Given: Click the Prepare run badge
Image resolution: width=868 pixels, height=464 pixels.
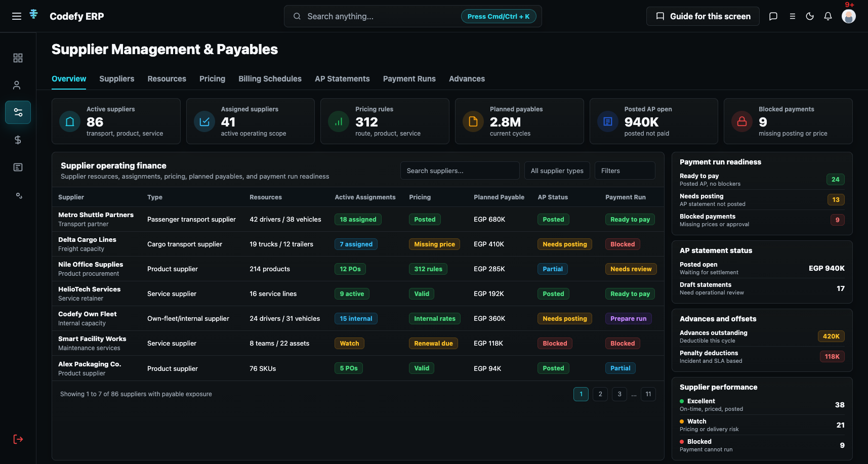Looking at the screenshot, I should [628, 318].
